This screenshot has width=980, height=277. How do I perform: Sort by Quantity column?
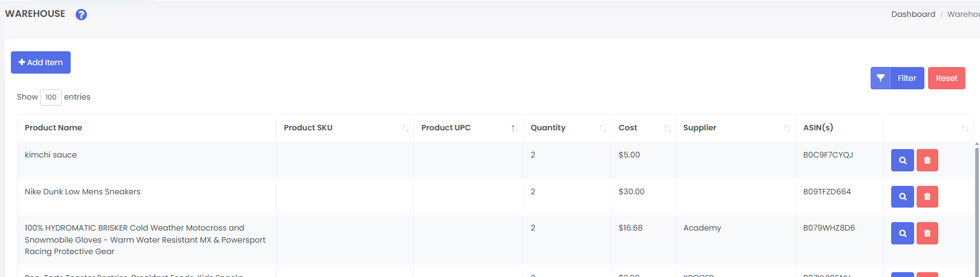[x=567, y=128]
